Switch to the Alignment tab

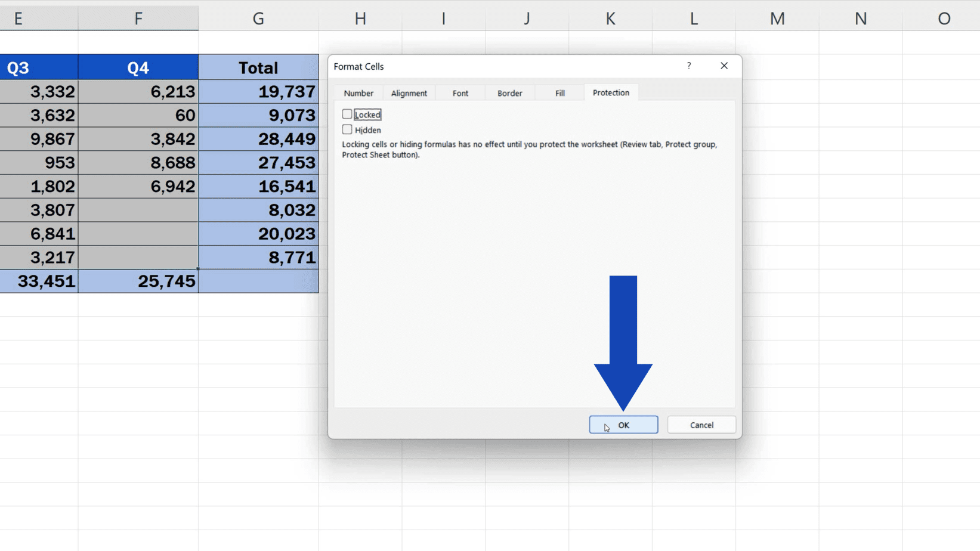click(x=409, y=93)
